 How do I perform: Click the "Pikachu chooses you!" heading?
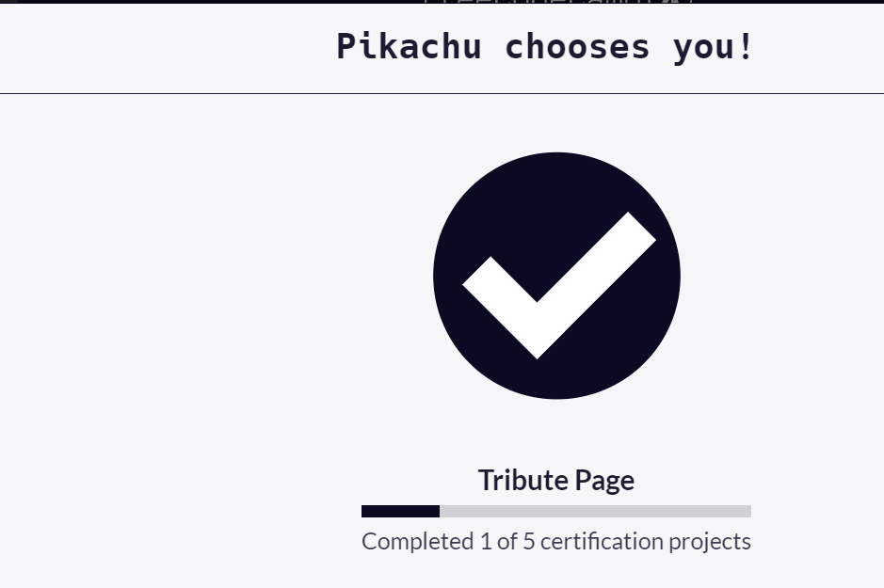point(545,46)
